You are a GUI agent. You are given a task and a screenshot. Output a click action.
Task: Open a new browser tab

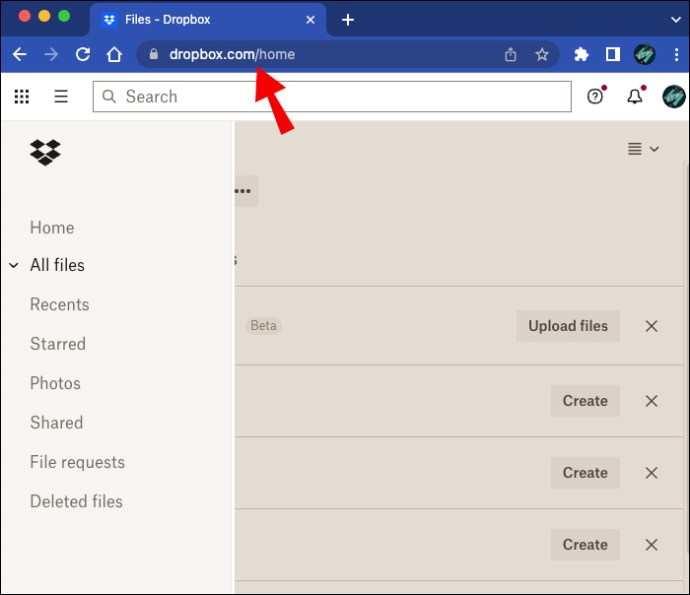tap(348, 20)
